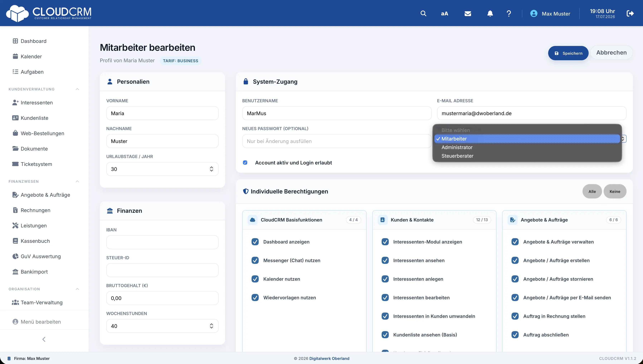
Task: Click the Team-Verwaltung people icon
Action: [x=15, y=302]
